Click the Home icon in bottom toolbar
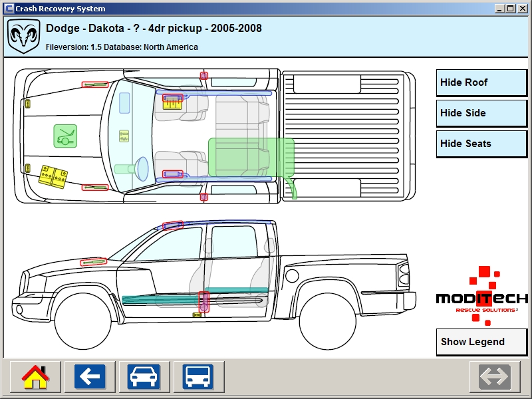Screen dimensions: 532x399 pyautogui.click(x=35, y=377)
